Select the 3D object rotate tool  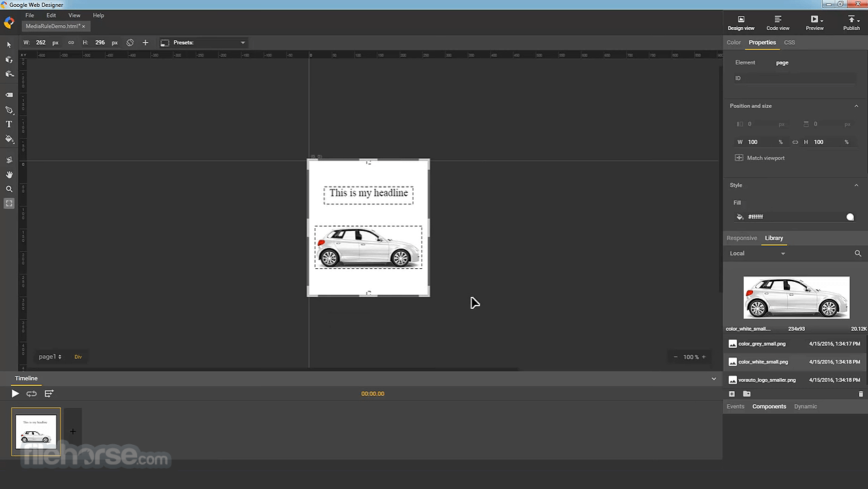pos(9,60)
